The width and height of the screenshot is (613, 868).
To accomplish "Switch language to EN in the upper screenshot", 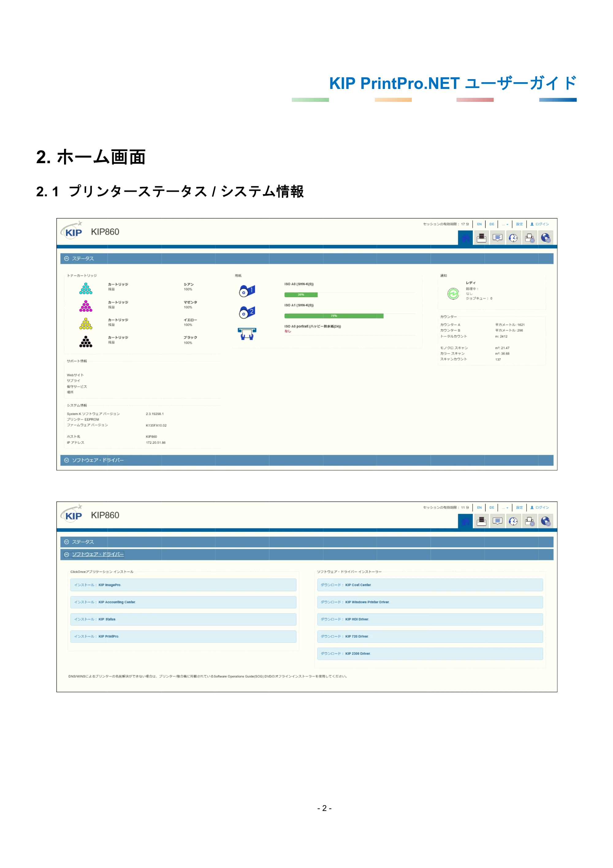I will tap(479, 224).
